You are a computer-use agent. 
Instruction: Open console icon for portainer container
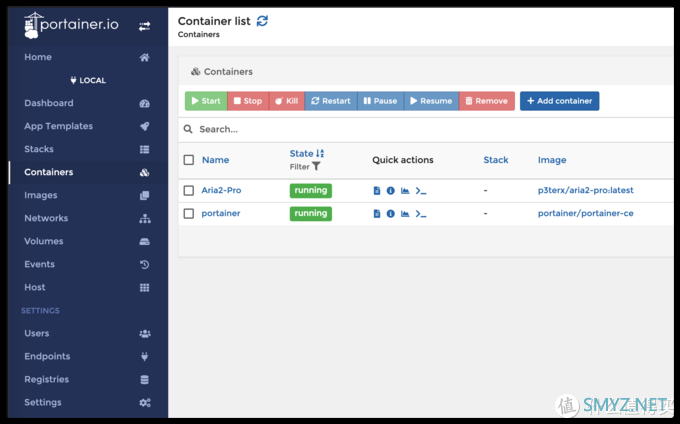tap(421, 214)
